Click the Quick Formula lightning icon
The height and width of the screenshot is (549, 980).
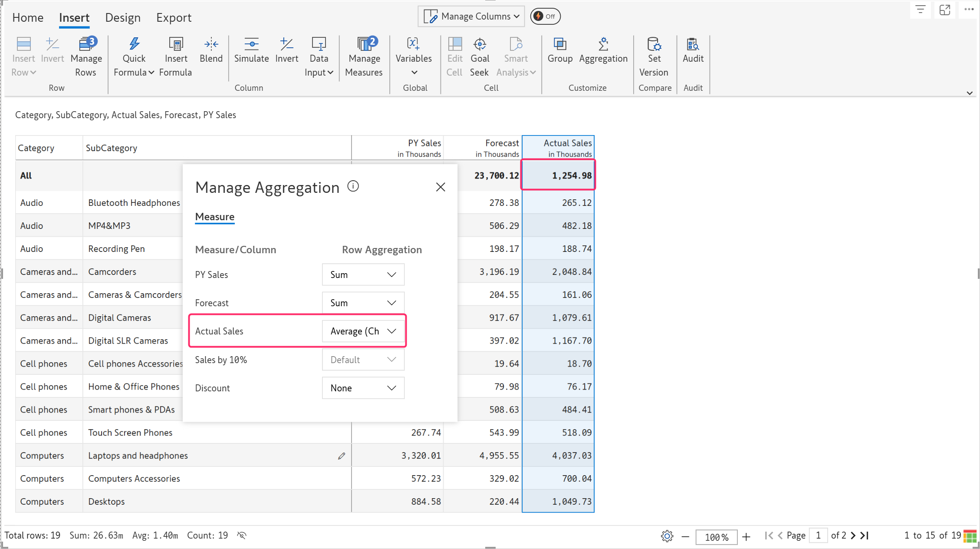tap(134, 44)
